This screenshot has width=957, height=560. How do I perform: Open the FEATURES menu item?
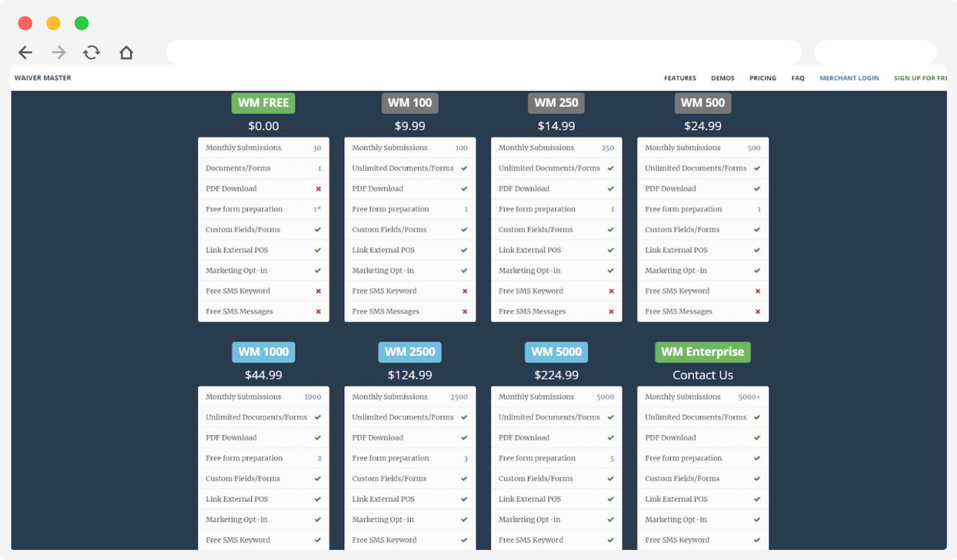pyautogui.click(x=679, y=78)
